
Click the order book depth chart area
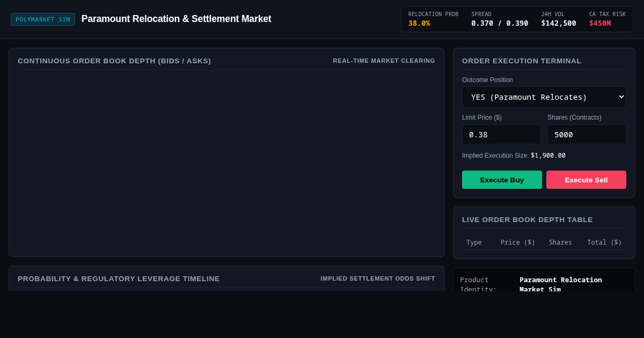coord(226,161)
